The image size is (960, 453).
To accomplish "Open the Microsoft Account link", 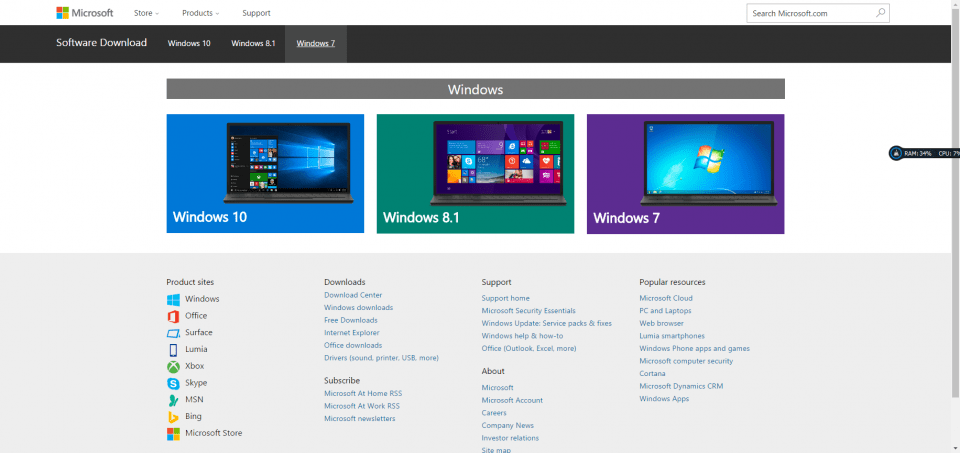I will [x=512, y=400].
